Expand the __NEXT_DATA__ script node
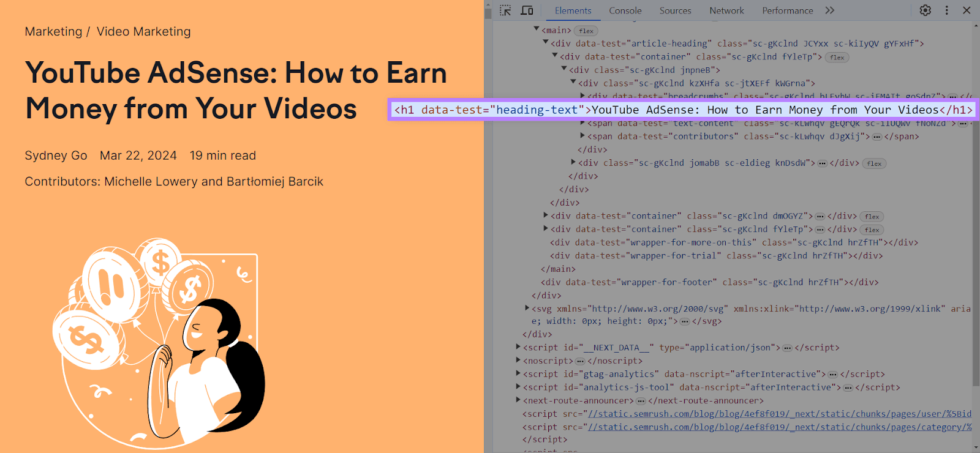Viewport: 980px width, 453px height. [518, 346]
